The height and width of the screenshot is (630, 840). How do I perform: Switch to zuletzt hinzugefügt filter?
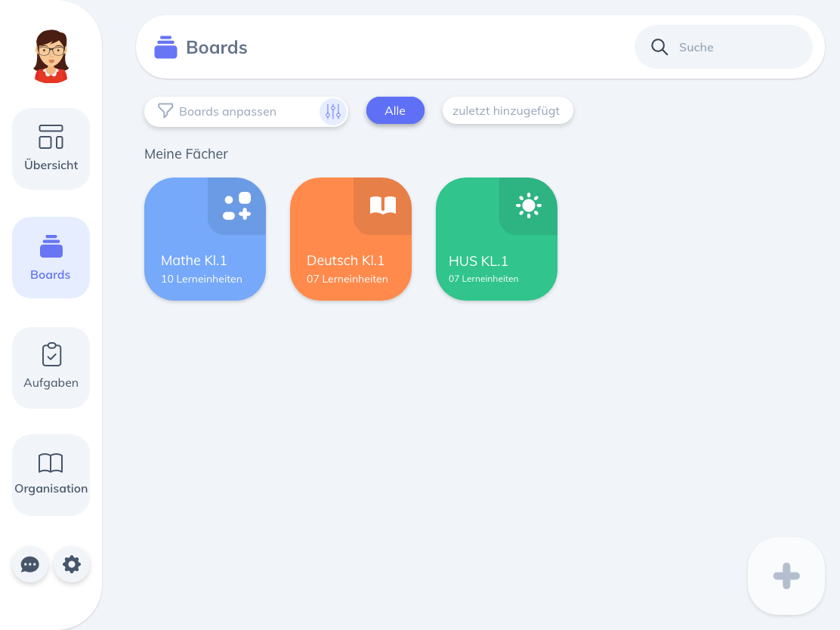pos(508,110)
